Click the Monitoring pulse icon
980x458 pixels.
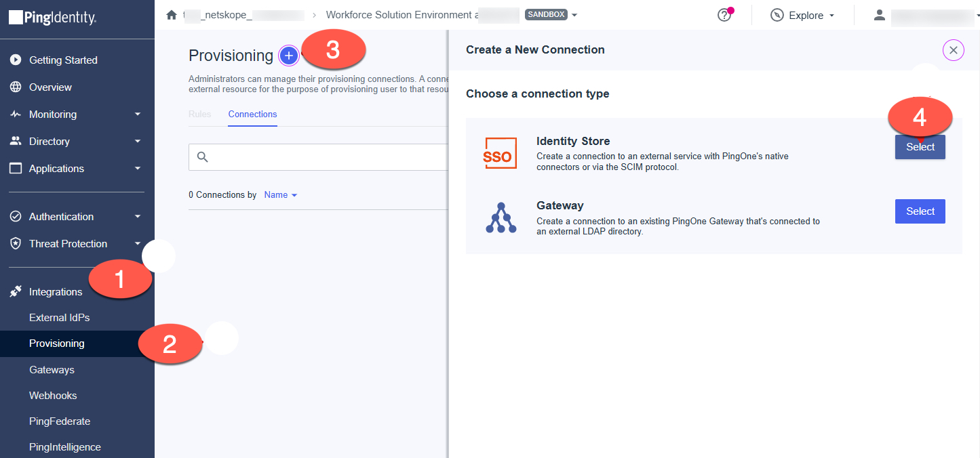tap(16, 114)
